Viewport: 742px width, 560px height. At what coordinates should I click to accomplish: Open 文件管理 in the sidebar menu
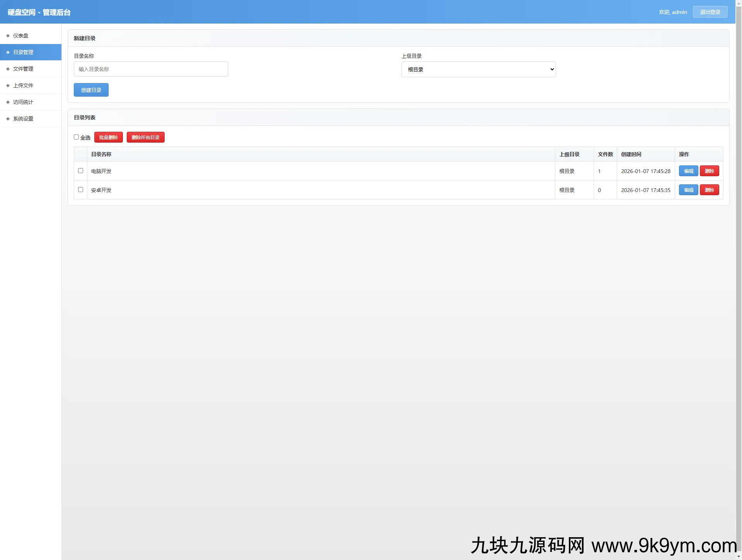point(23,69)
